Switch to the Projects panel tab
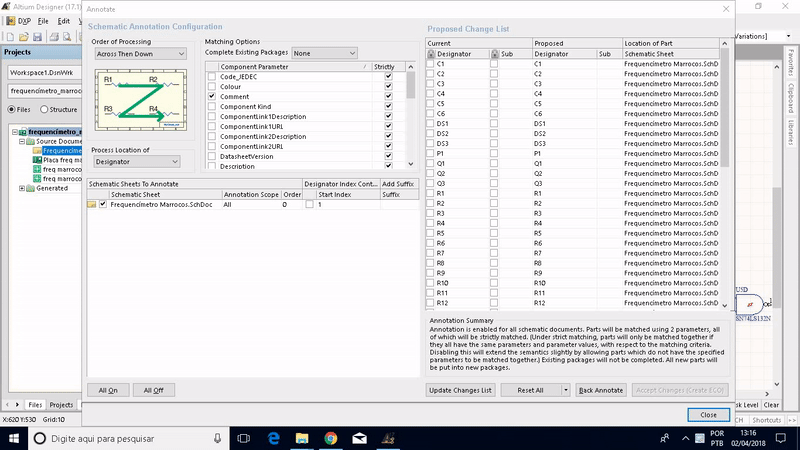The image size is (800, 450). [61, 405]
